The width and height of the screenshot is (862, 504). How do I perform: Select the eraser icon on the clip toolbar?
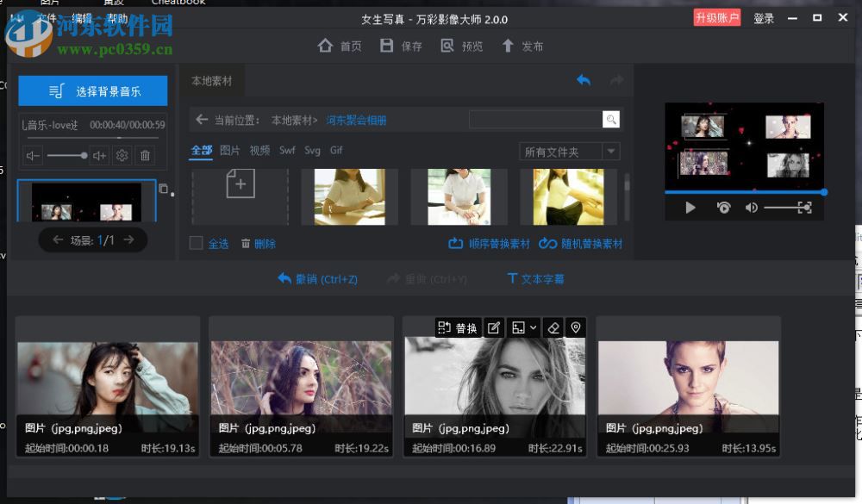(x=555, y=327)
